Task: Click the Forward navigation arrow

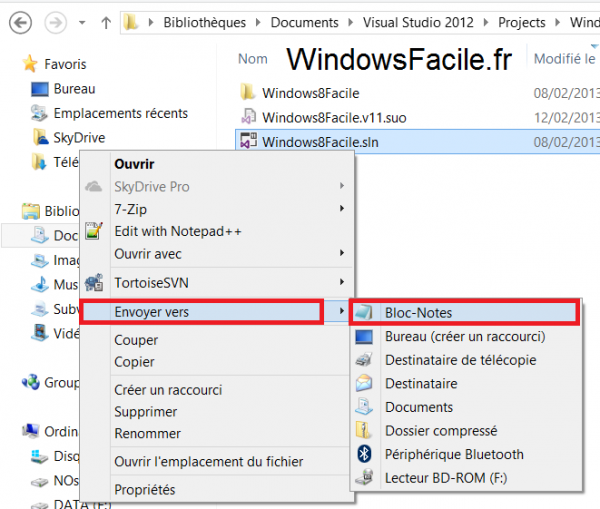Action: pyautogui.click(x=55, y=23)
